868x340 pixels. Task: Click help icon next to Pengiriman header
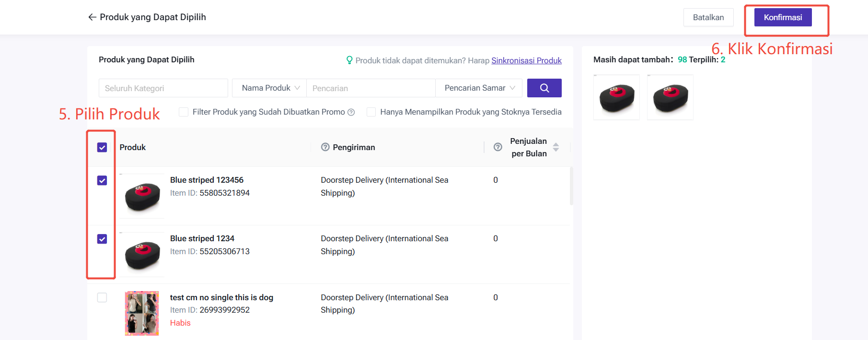click(325, 147)
